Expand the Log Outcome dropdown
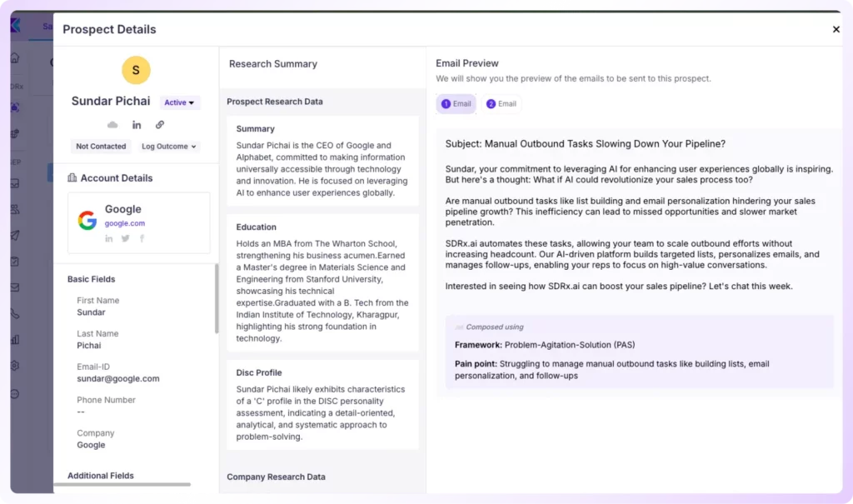The height and width of the screenshot is (504, 853). pos(169,147)
